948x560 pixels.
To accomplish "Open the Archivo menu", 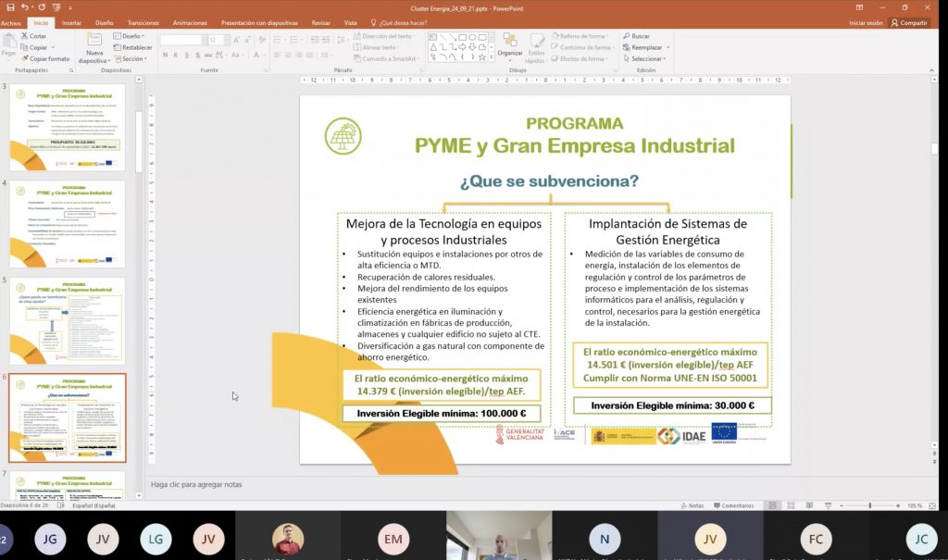I will click(x=11, y=23).
